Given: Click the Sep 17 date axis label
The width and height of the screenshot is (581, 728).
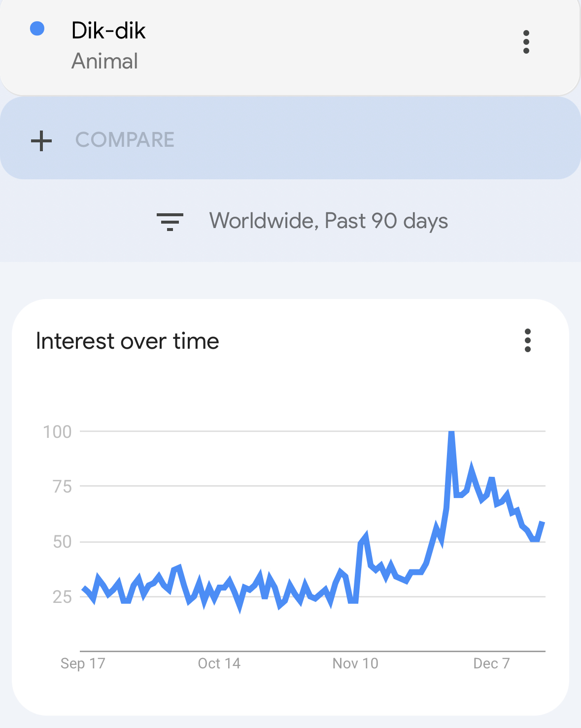Looking at the screenshot, I should pyautogui.click(x=83, y=663).
